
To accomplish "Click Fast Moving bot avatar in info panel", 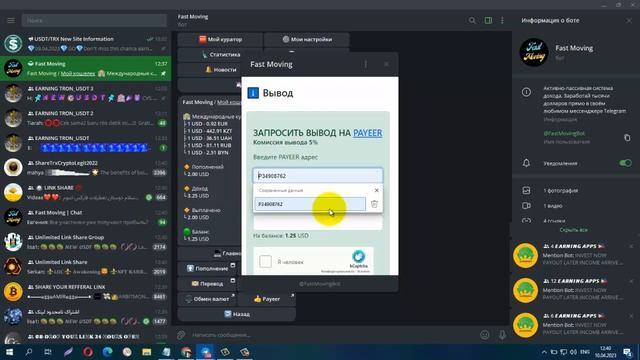I will click(x=534, y=52).
